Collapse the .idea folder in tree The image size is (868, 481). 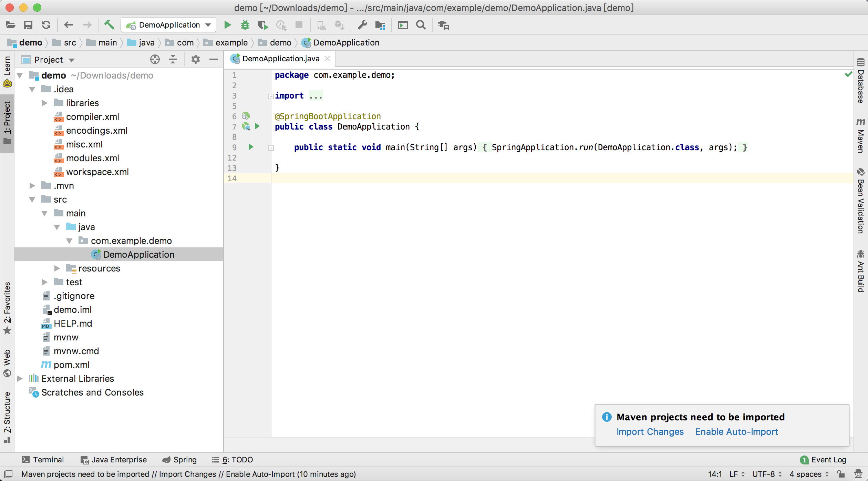32,89
